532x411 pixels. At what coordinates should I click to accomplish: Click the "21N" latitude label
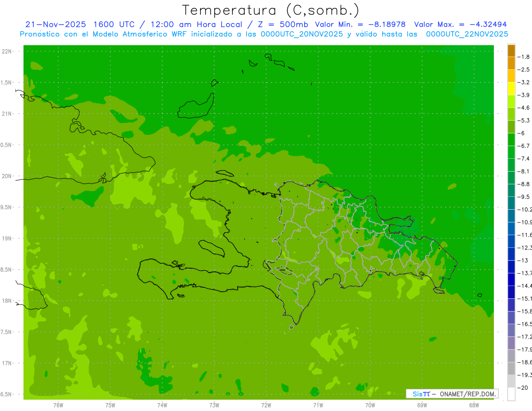[x=6, y=114]
